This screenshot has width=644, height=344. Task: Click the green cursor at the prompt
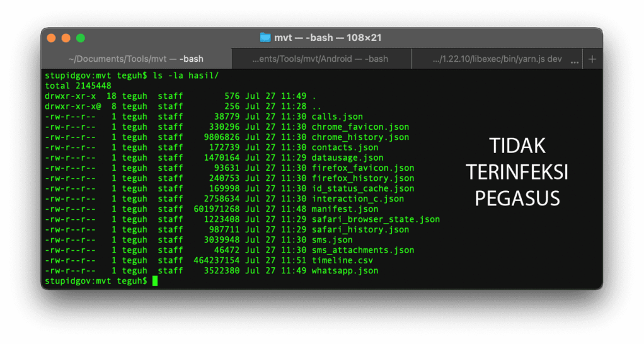(x=155, y=281)
